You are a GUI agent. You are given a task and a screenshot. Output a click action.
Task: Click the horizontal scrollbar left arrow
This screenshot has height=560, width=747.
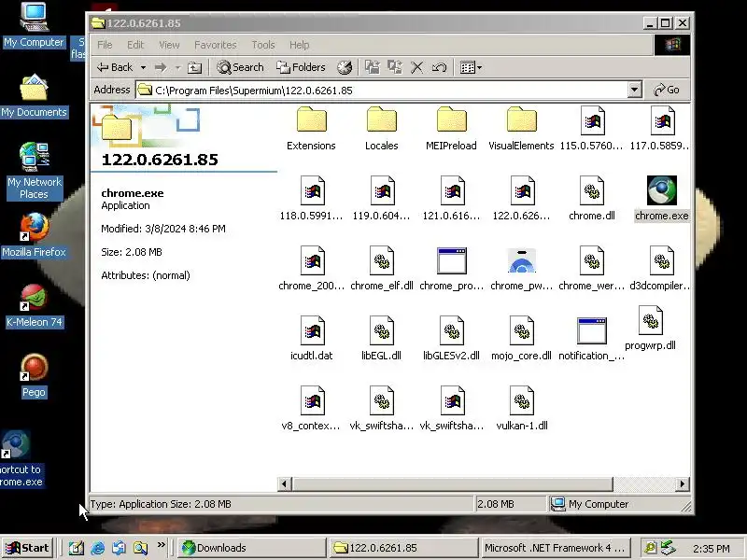click(285, 483)
